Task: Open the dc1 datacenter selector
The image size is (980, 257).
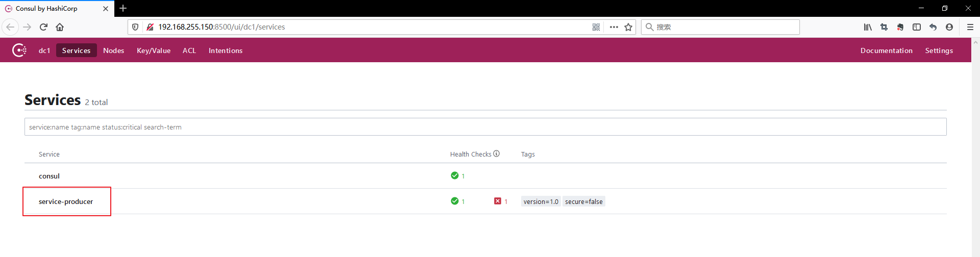Action: (x=44, y=50)
